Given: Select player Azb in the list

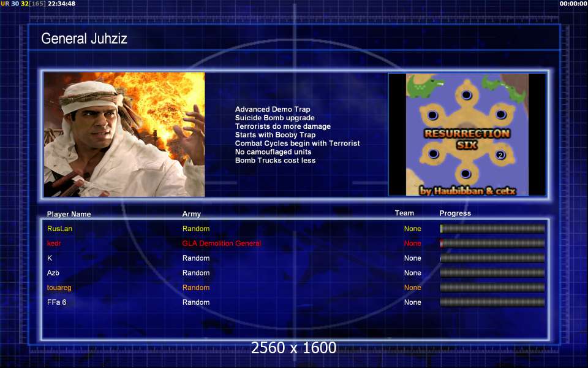Looking at the screenshot, I should 53,273.
